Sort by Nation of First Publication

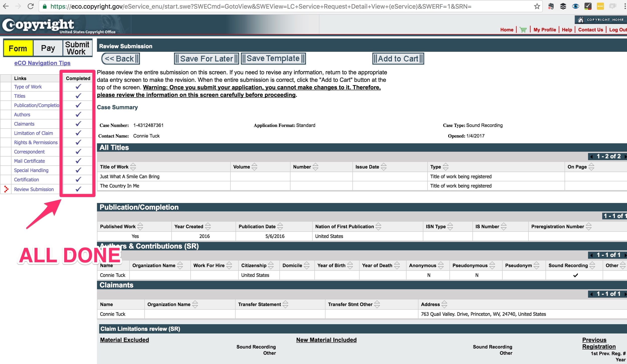pos(378,226)
